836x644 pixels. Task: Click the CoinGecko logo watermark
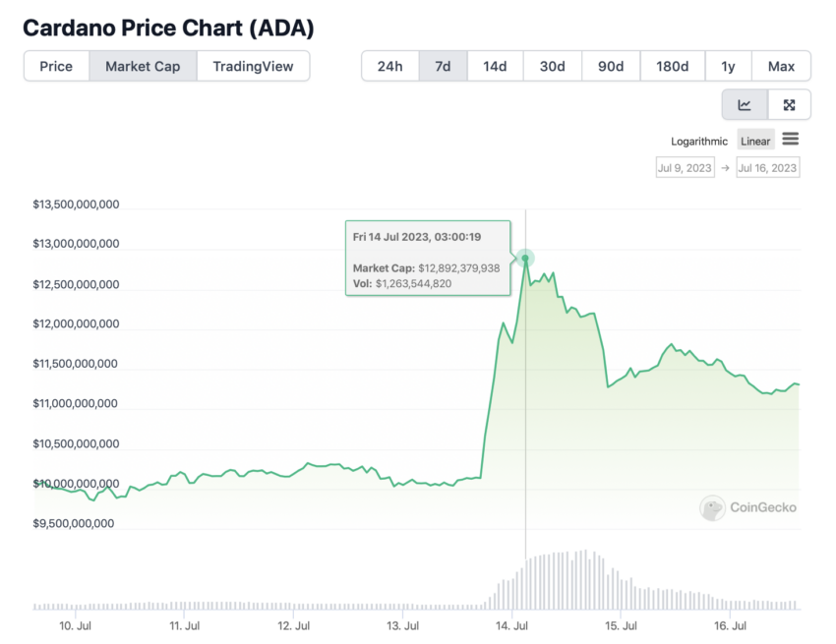(x=747, y=507)
